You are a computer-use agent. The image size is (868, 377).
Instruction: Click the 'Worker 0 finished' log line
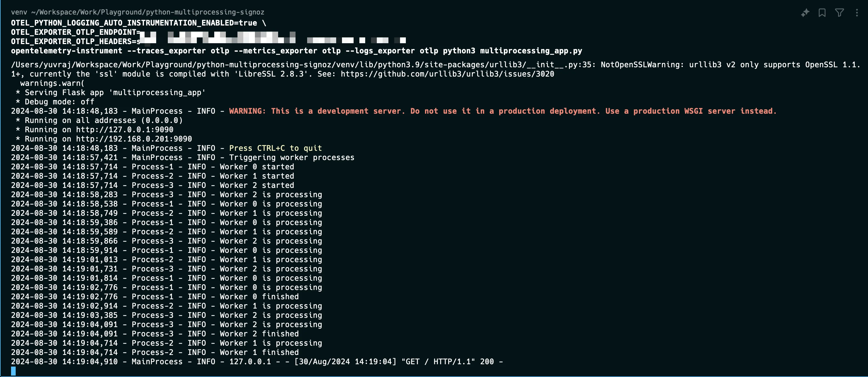coord(155,297)
